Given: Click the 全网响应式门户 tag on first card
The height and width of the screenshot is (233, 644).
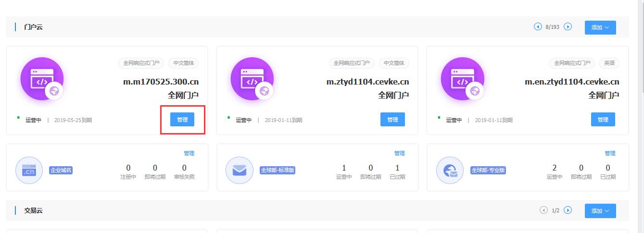Looking at the screenshot, I should point(141,63).
